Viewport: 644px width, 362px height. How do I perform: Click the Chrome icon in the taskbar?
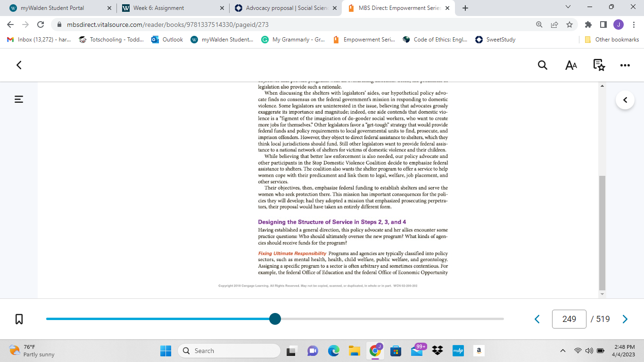[x=375, y=351]
